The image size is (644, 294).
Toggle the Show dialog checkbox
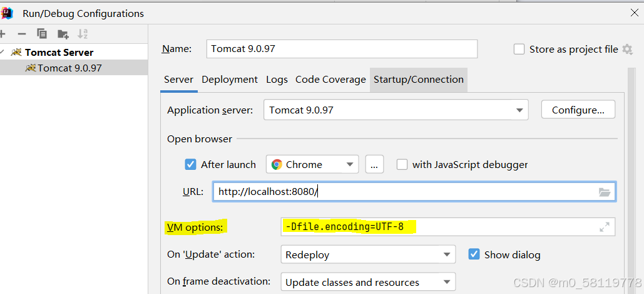(x=474, y=255)
